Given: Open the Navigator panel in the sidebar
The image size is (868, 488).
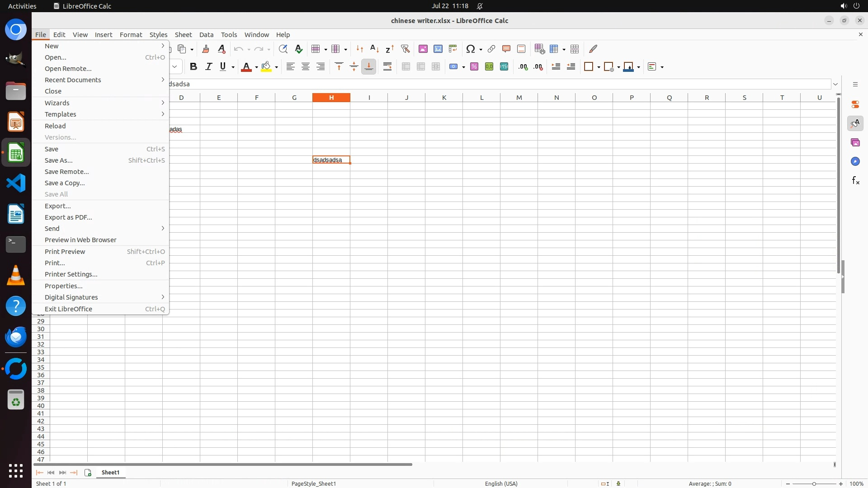Looking at the screenshot, I should tap(855, 161).
